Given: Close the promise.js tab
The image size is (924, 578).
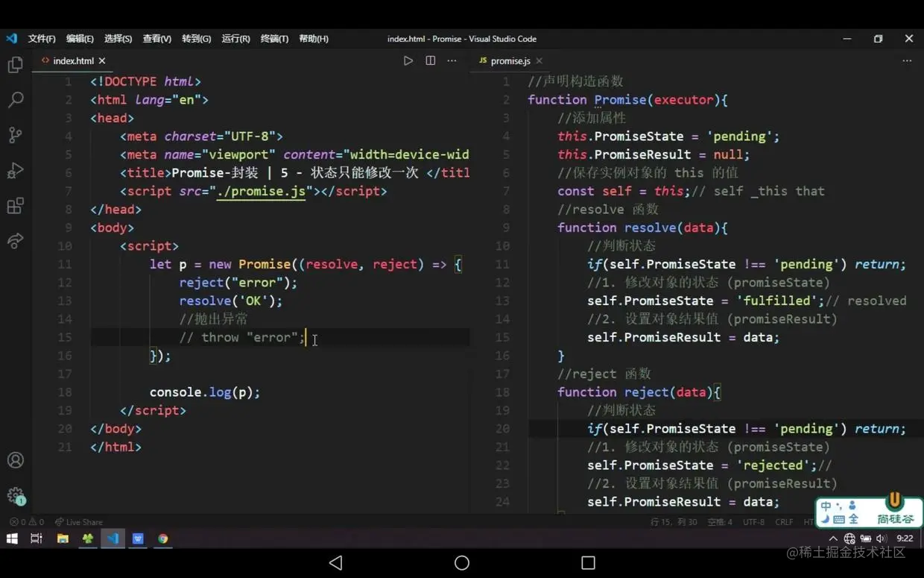Looking at the screenshot, I should point(539,61).
